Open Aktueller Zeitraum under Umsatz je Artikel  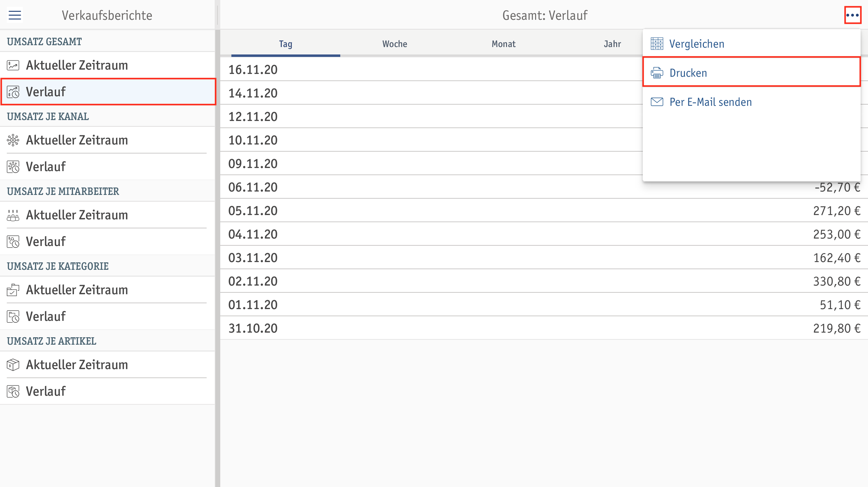click(x=107, y=365)
